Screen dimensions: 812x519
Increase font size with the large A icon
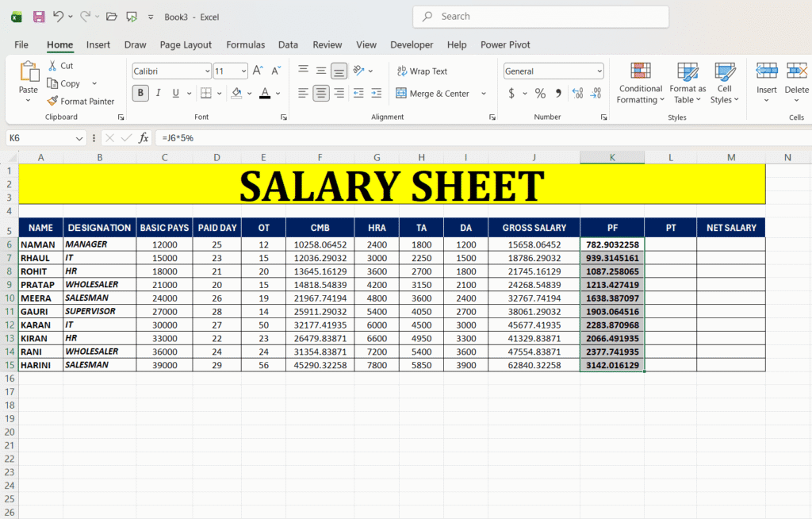click(258, 71)
